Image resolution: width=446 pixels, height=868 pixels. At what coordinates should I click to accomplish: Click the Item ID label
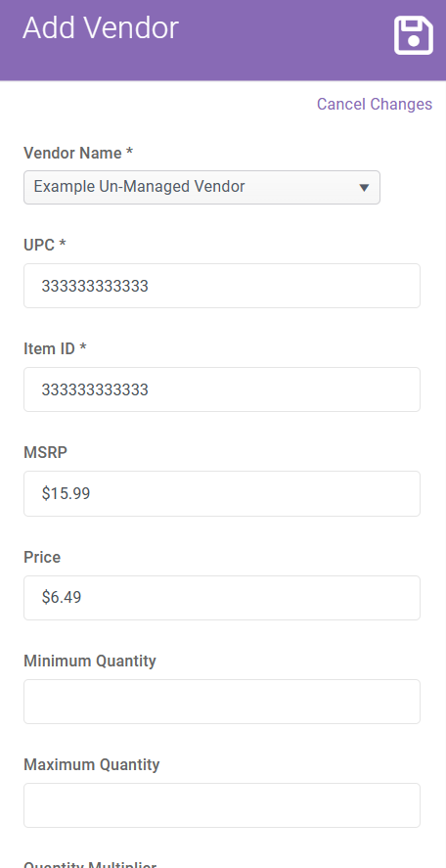[55, 348]
